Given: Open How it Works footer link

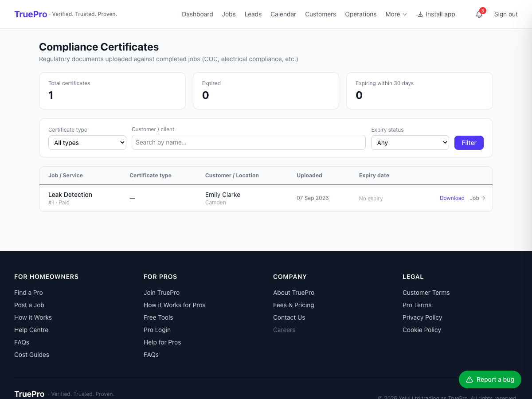Looking at the screenshot, I should (x=33, y=317).
